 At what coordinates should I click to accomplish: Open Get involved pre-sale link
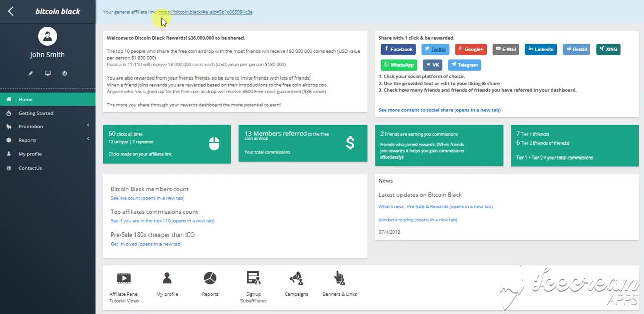(x=146, y=244)
